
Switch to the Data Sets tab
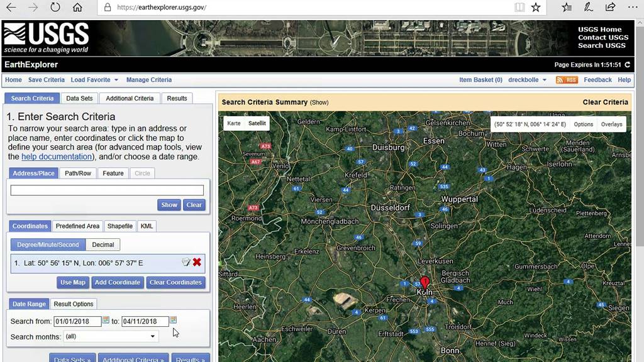click(x=79, y=98)
